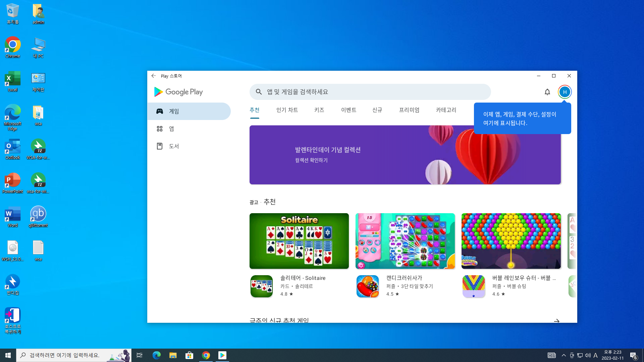The image size is (644, 362).
Task: Open the wsa folder desktop icon
Action: [38, 115]
